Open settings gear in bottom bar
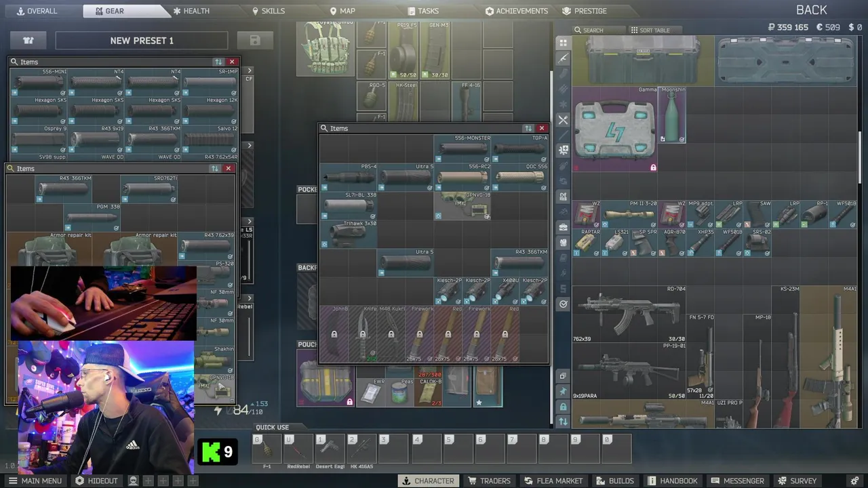Image resolution: width=868 pixels, height=488 pixels. [855, 481]
